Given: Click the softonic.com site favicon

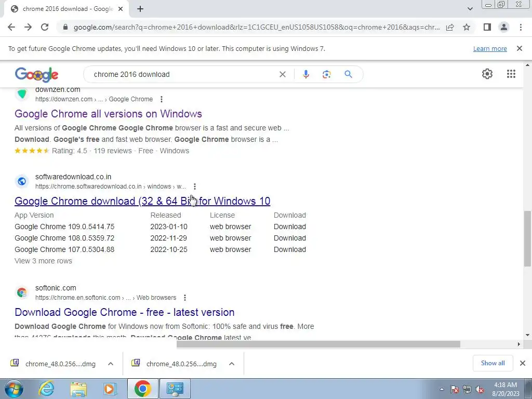Looking at the screenshot, I should click(x=22, y=292).
